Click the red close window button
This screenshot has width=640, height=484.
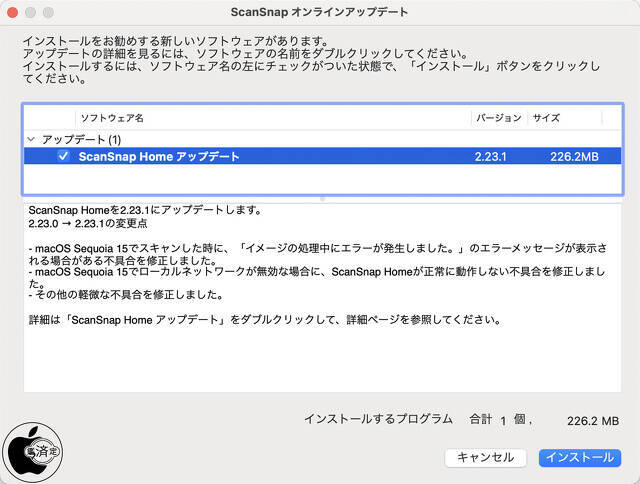click(x=12, y=12)
